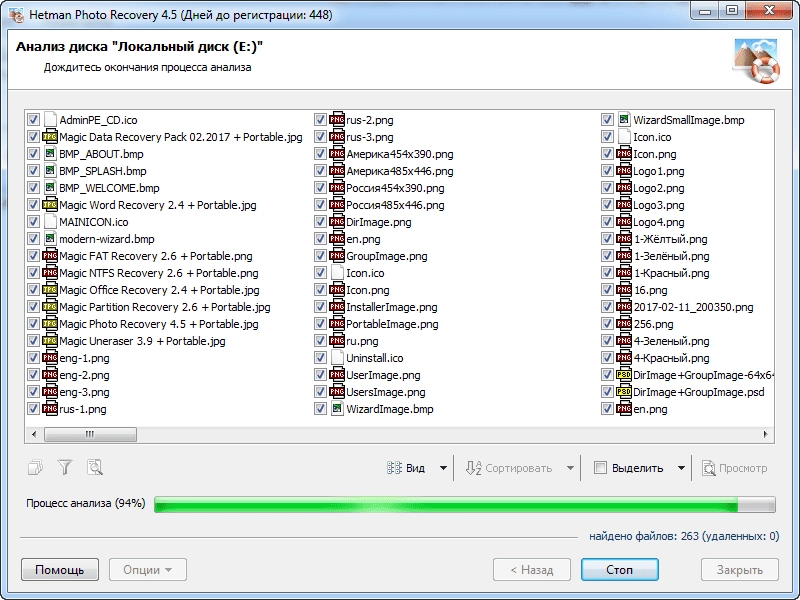Click the BMP_SPLASH.bmp file icon
The image size is (800, 600).
(x=50, y=171)
